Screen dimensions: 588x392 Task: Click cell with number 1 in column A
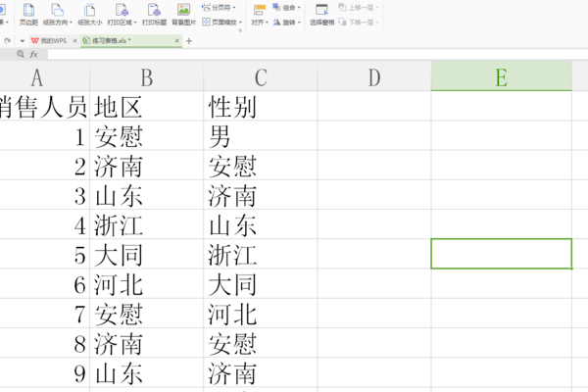pyautogui.click(x=45, y=136)
